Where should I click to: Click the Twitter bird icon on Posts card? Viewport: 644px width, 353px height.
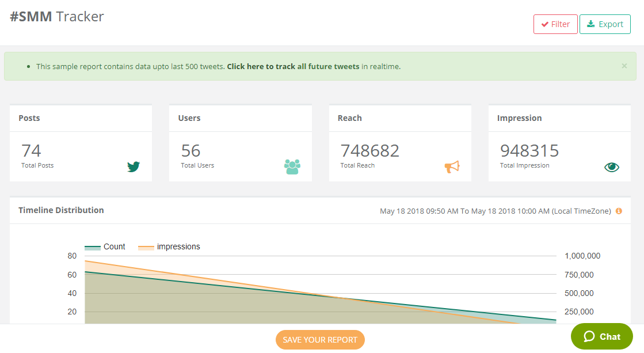(134, 166)
